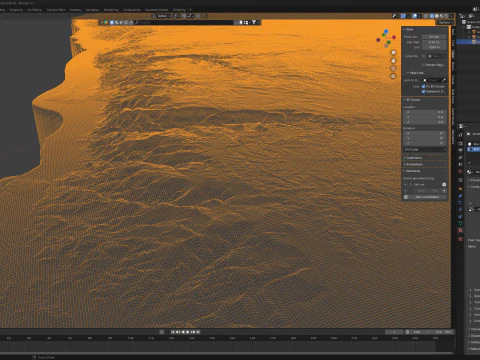The width and height of the screenshot is (480, 360).
Task: Uncheck Lock To 3D Cursor
Action: point(423,86)
